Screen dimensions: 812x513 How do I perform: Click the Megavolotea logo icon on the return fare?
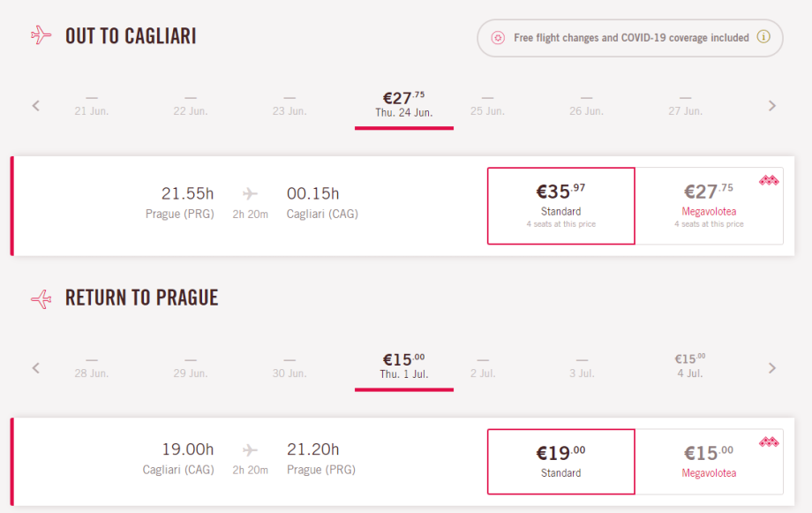pos(769,442)
